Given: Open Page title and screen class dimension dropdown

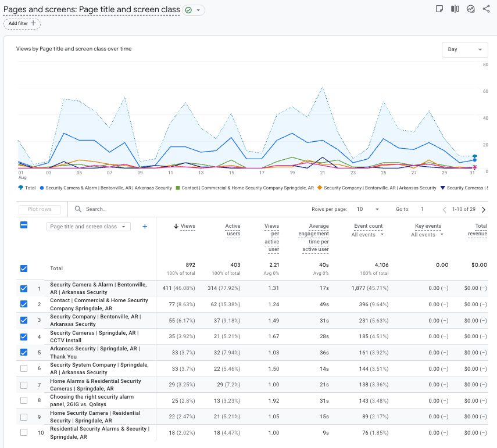Looking at the screenshot, I should [x=88, y=227].
